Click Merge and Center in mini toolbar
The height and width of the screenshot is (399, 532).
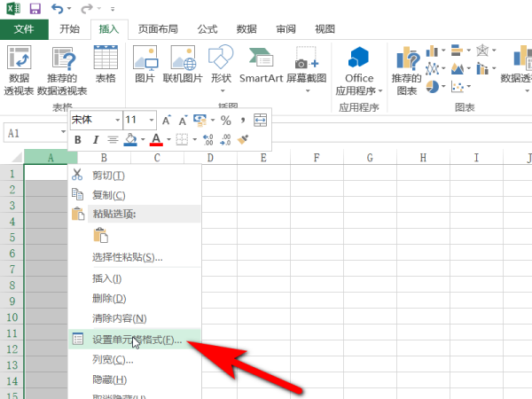(x=260, y=120)
